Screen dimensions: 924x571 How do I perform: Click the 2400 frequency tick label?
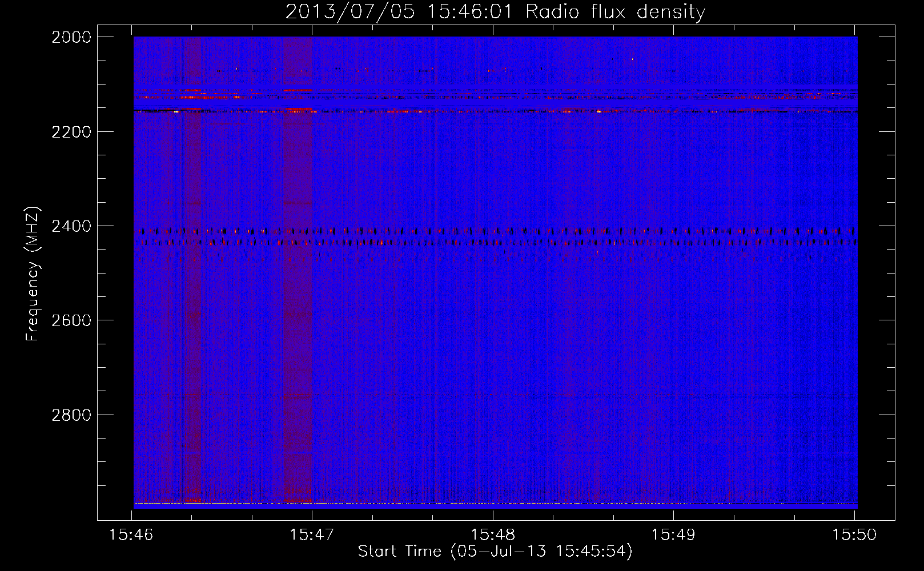71,227
